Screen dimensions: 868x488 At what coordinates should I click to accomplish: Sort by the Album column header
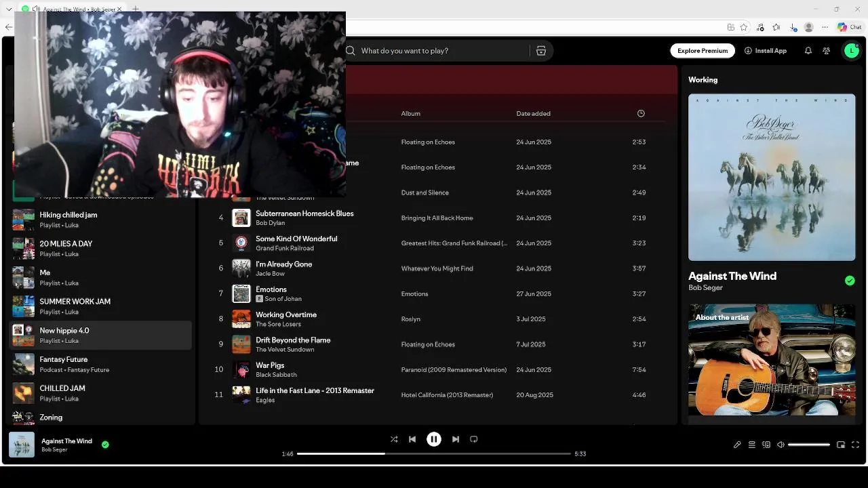(x=411, y=114)
